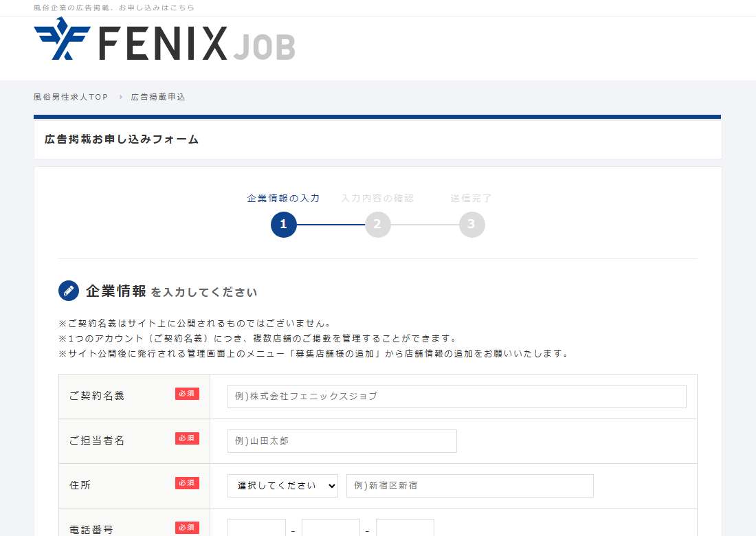Click the breadcrumb separator arrow
Screen dimensions: 756x536
(120, 97)
